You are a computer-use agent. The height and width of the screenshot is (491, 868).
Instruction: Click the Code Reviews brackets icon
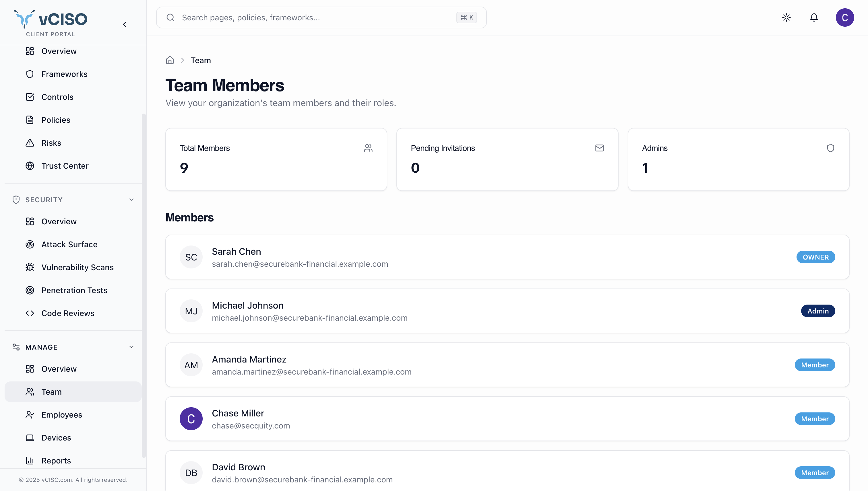click(x=30, y=313)
